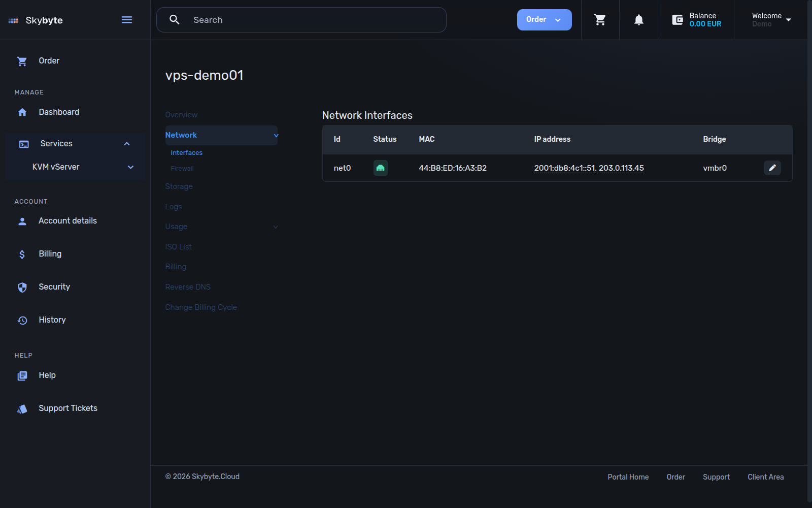The image size is (812, 508).
Task: Click the Skybyte logo icon
Action: tap(14, 20)
